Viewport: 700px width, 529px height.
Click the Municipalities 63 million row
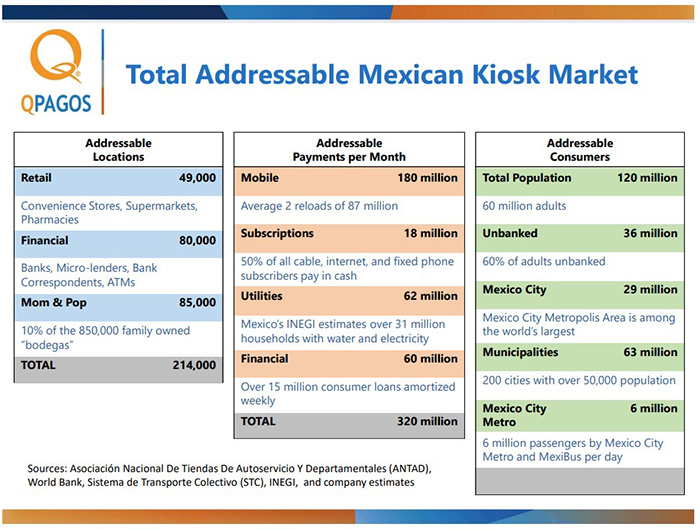click(x=580, y=353)
